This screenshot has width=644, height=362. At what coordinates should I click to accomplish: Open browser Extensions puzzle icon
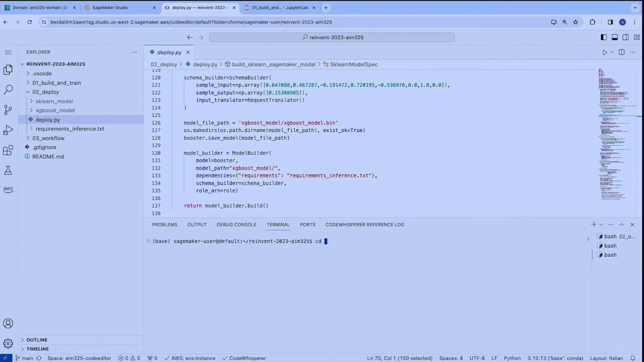tap(592, 22)
